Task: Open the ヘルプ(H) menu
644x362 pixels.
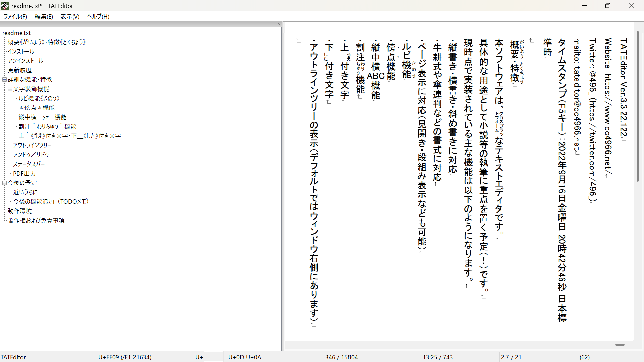Action: [98, 16]
